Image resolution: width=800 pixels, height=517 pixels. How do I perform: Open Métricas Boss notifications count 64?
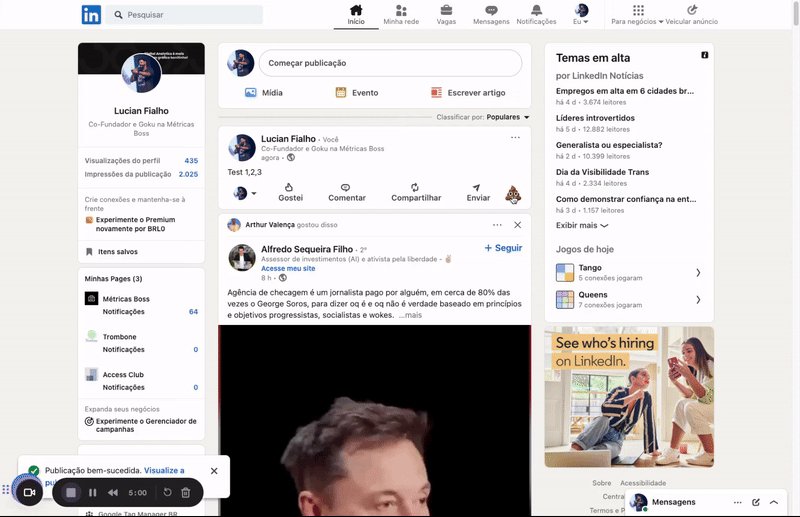193,312
